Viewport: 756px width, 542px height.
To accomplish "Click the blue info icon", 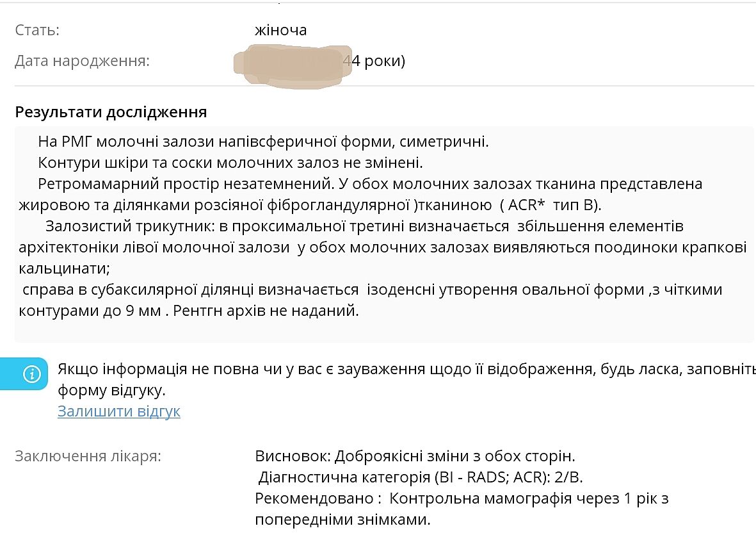I will click(x=31, y=374).
